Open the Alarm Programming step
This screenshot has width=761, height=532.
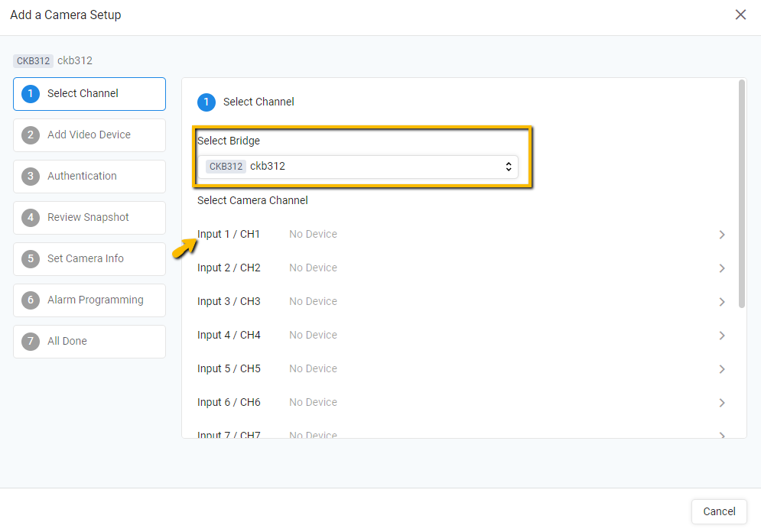(89, 300)
